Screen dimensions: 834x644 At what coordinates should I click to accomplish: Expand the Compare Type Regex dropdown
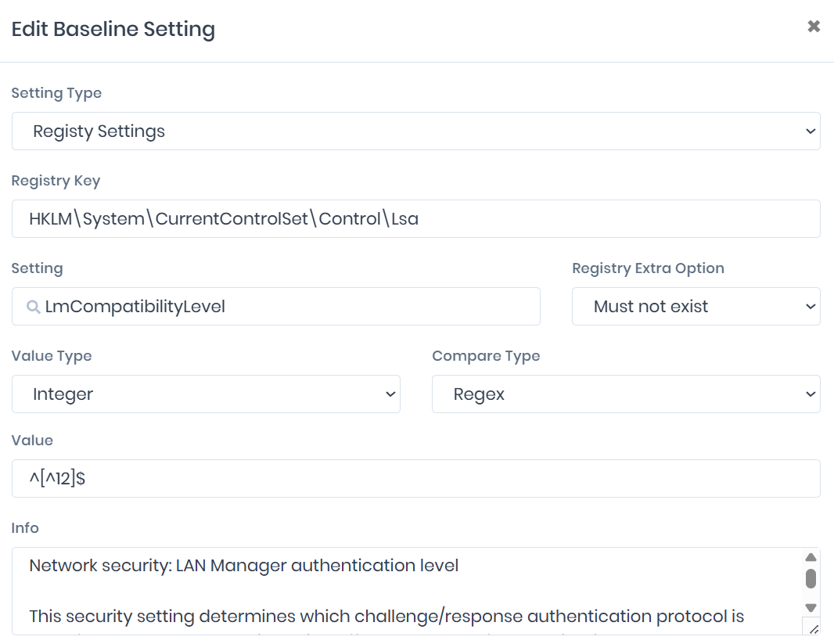click(x=625, y=394)
